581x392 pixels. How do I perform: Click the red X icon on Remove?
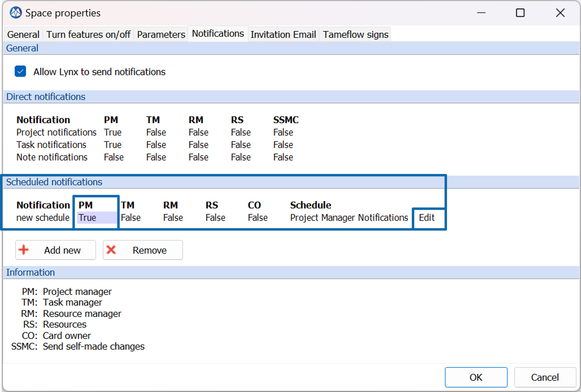click(111, 250)
